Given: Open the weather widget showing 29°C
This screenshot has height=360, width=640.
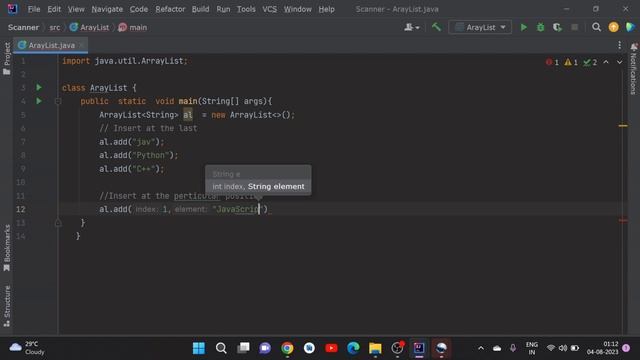Looking at the screenshot, I should pos(27,348).
